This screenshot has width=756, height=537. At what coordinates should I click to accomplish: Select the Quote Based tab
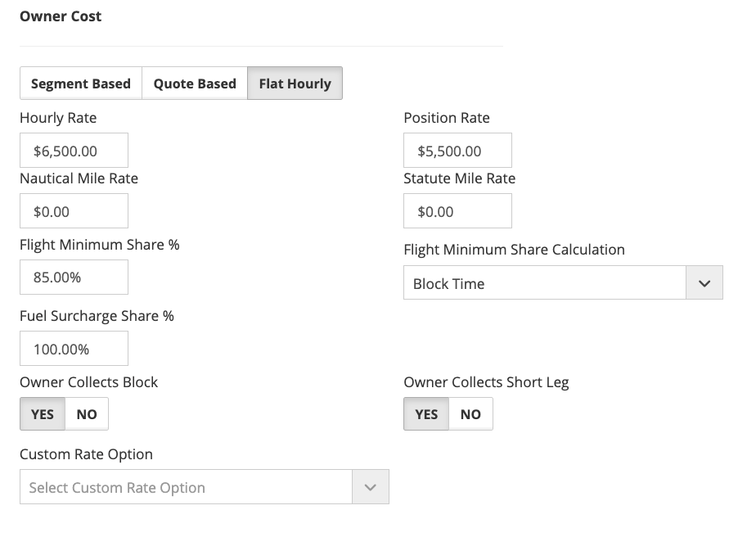click(x=195, y=83)
